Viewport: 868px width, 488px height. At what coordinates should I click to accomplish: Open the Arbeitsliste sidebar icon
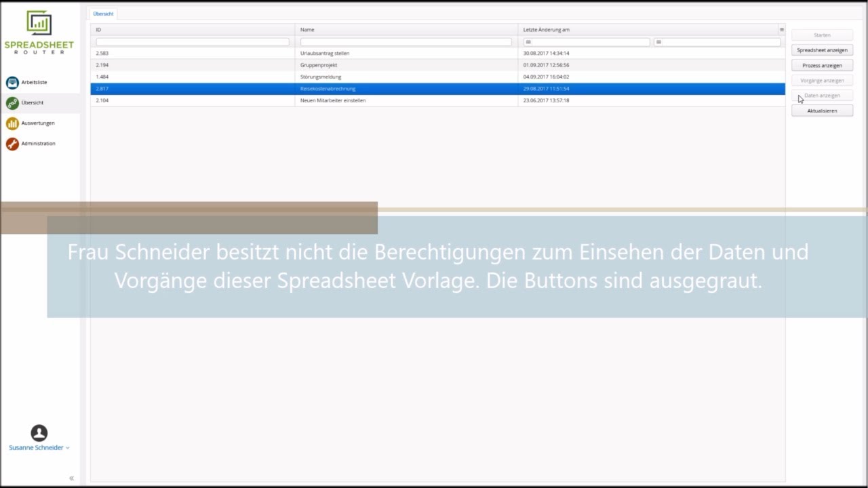[x=12, y=83]
